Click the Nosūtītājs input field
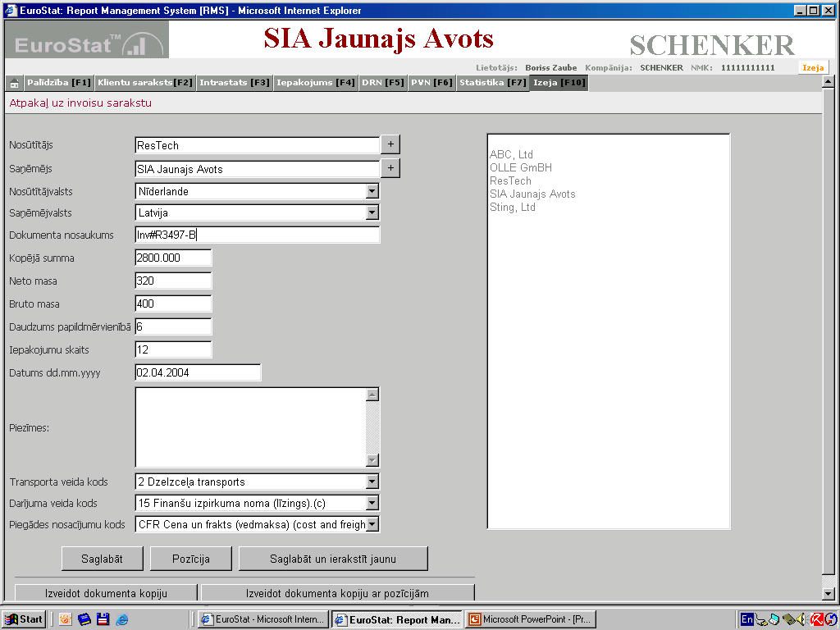The height and width of the screenshot is (630, 840). click(257, 145)
